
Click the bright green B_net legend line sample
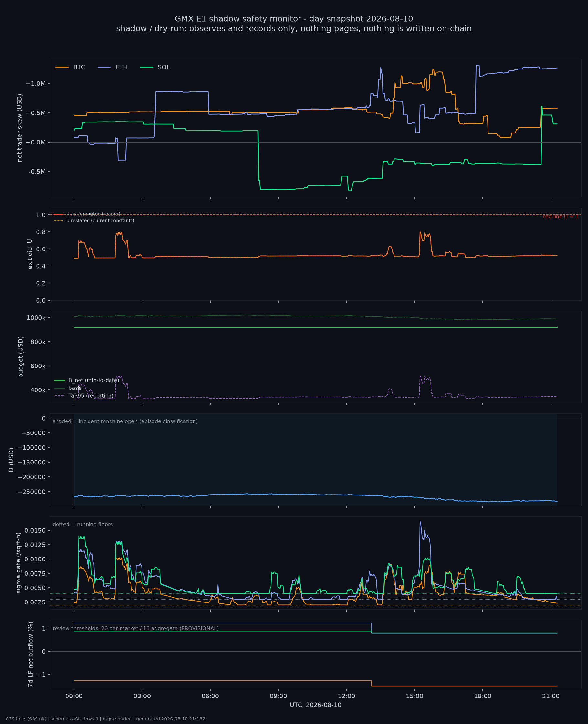pyautogui.click(x=60, y=380)
